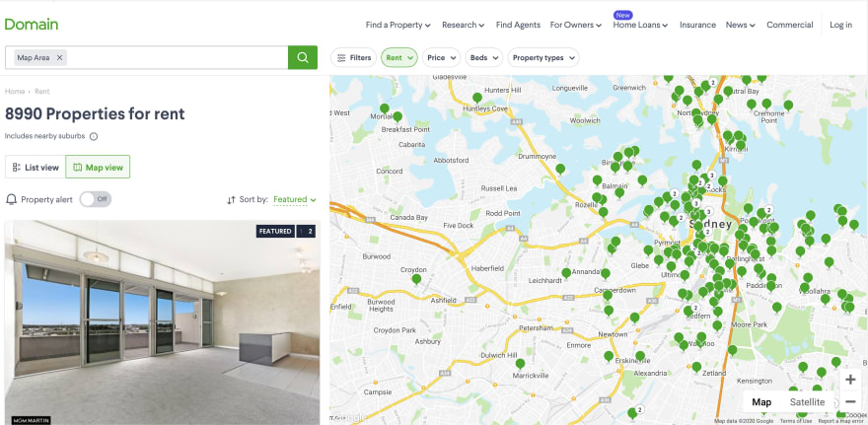The width and height of the screenshot is (868, 425).
Task: Open the Featured sort order dropdown
Action: pos(295,199)
